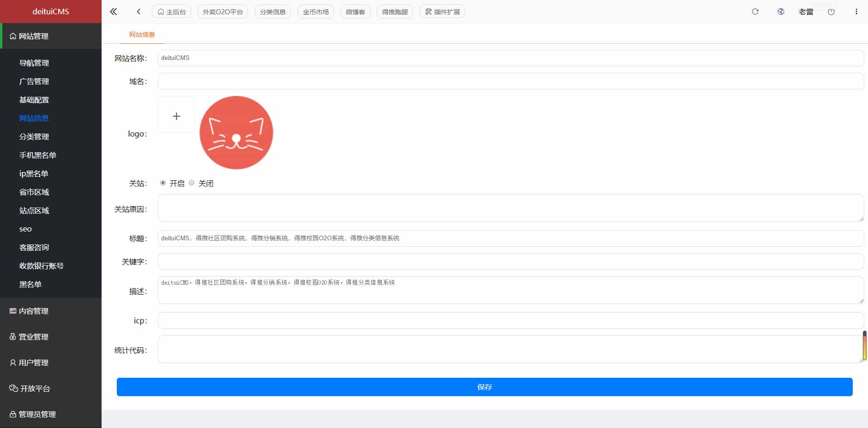Collapse the 网站管理 sidebar section
This screenshot has width=868, height=428.
[51, 36]
